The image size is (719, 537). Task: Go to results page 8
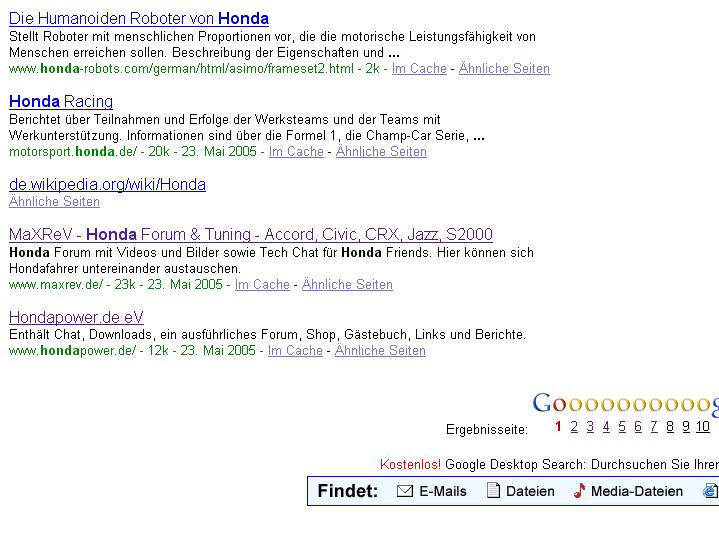click(670, 427)
